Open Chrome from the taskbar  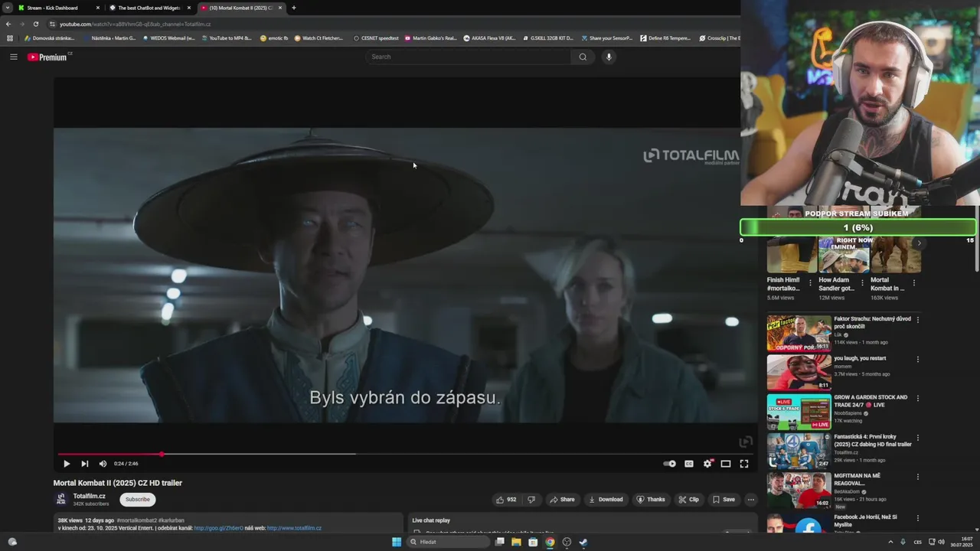tap(550, 542)
